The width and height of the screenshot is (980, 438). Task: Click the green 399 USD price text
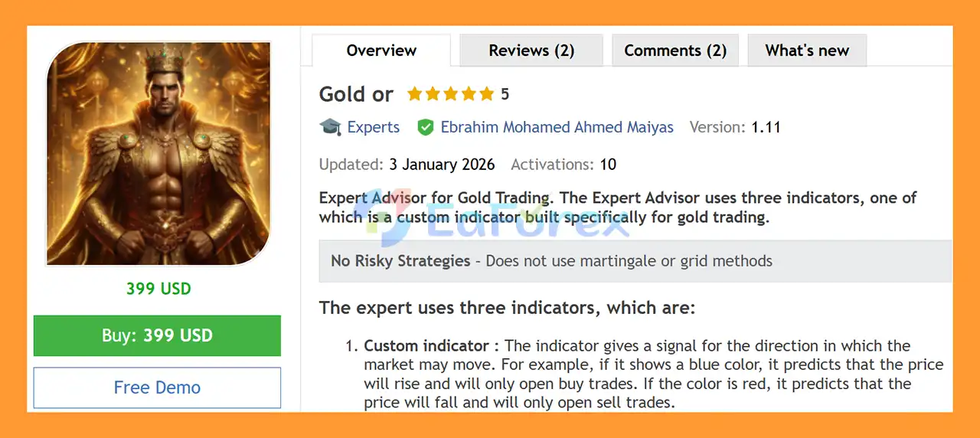tap(158, 289)
